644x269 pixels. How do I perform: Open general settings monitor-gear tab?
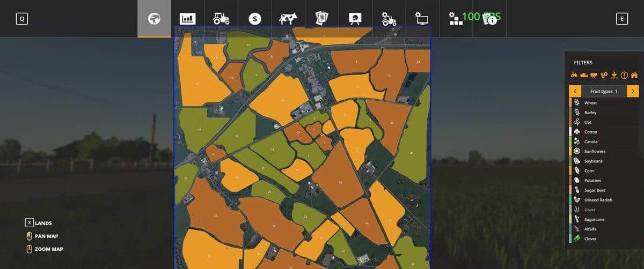422,19
